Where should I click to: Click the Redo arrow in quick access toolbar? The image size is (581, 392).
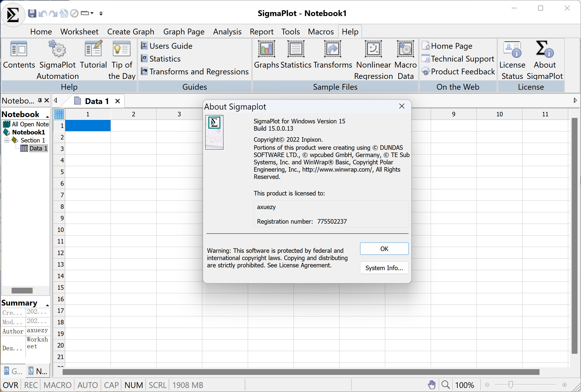(x=53, y=13)
